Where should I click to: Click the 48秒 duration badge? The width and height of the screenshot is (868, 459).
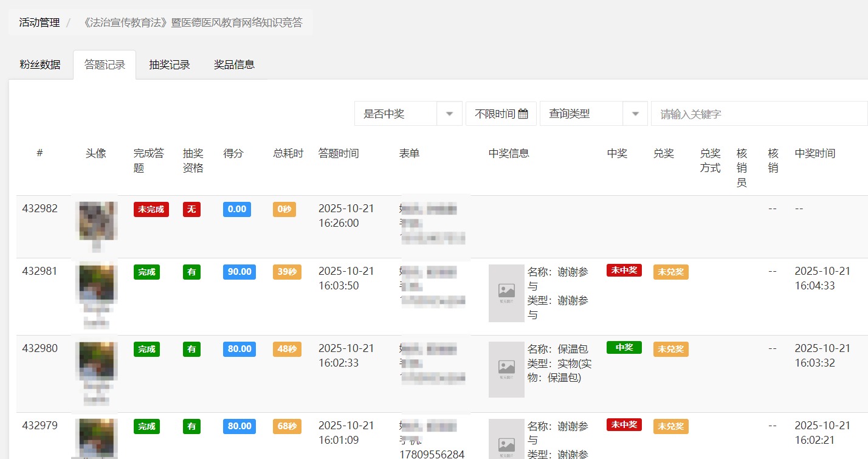[x=286, y=349]
